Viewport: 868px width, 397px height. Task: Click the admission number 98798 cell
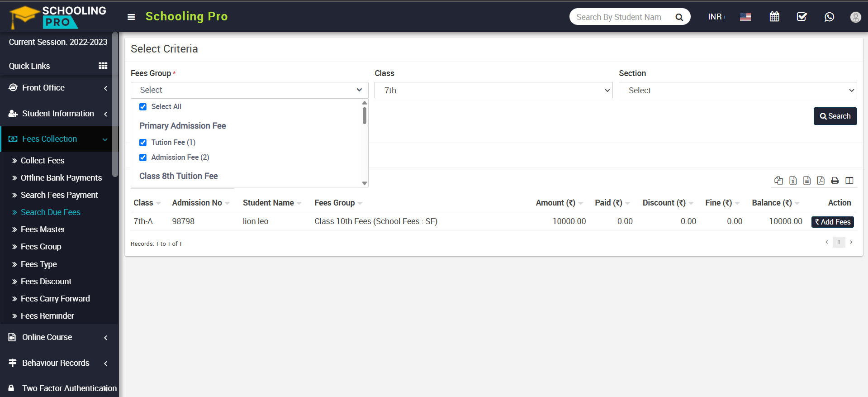pyautogui.click(x=183, y=221)
